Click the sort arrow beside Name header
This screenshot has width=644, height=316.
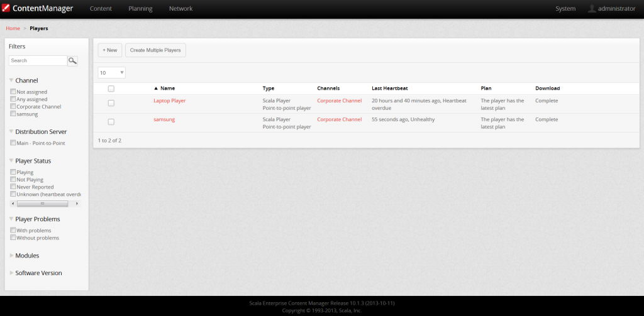click(x=156, y=88)
